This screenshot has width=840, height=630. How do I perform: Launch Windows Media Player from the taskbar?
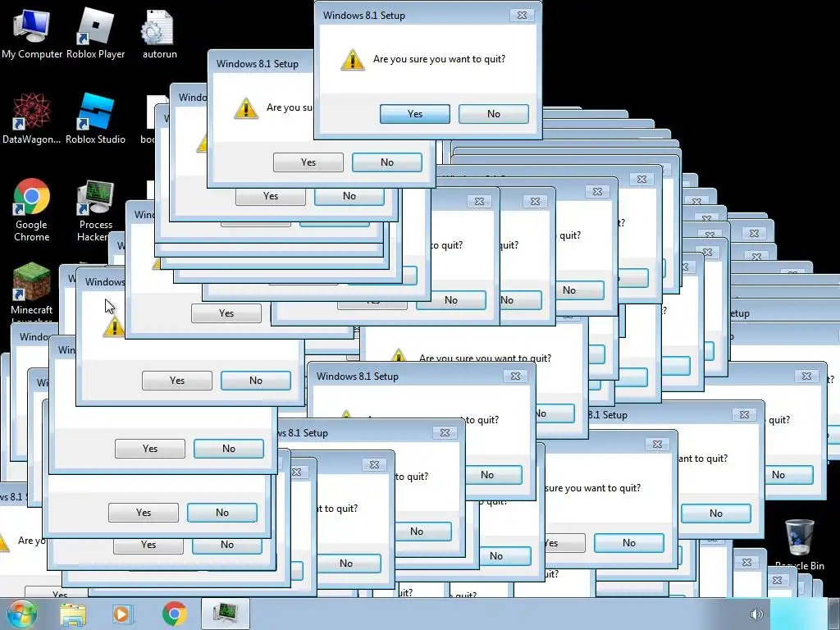tap(122, 614)
